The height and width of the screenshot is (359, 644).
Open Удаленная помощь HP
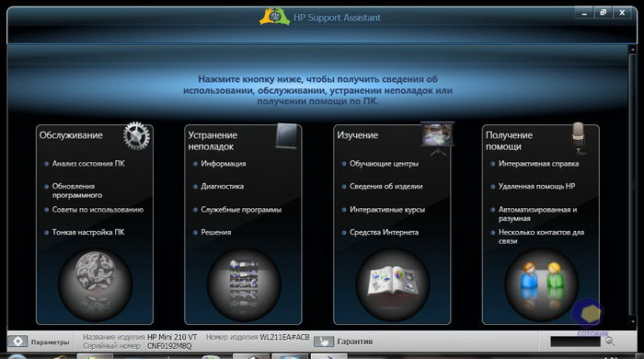point(536,186)
